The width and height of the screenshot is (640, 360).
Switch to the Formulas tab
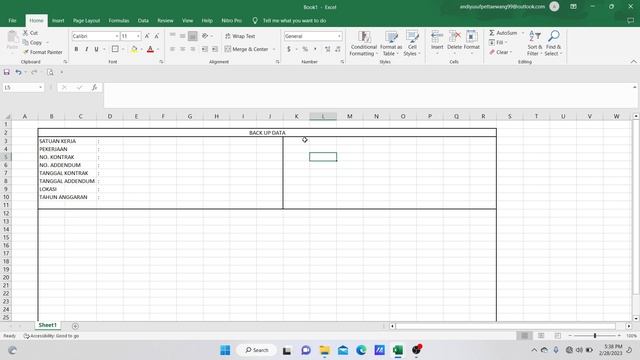119,20
